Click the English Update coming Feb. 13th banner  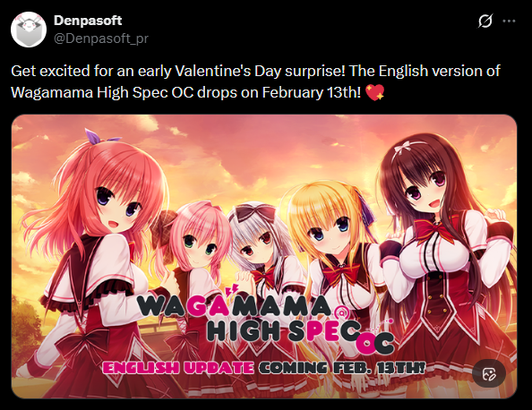(263, 368)
